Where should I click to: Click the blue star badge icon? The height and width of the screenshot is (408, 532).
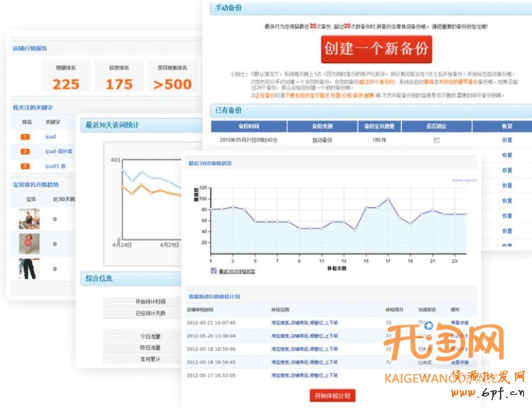429,327
